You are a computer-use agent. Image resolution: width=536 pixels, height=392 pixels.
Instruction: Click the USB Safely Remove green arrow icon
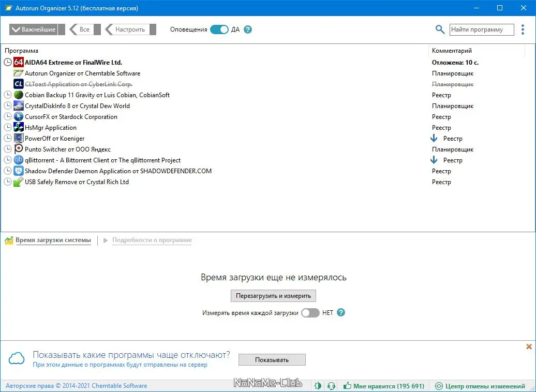pos(19,182)
